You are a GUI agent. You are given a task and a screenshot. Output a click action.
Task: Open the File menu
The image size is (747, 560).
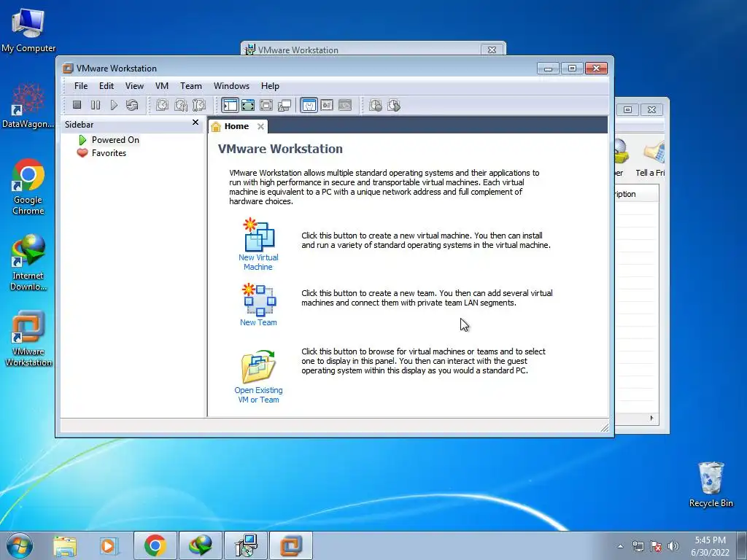80,86
